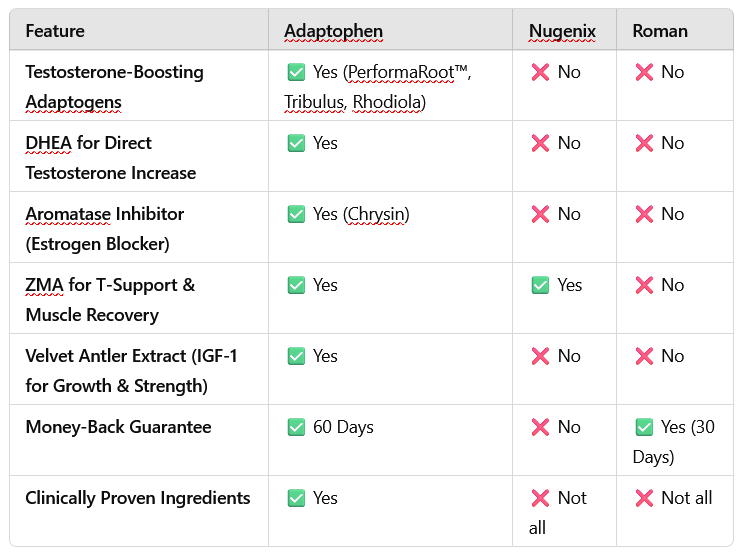The width and height of the screenshot is (745, 557).
Task: Click green checkmark in Roman Money-Back Guarantee cell
Action: click(644, 427)
